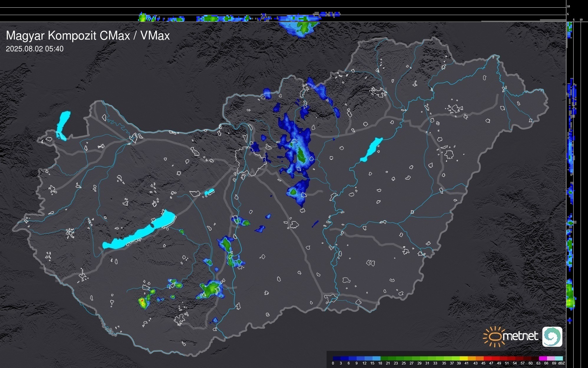This screenshot has width=588, height=368.
Task: Click the Magyar Kompozit CMax / VMax title
Action: pyautogui.click(x=88, y=36)
